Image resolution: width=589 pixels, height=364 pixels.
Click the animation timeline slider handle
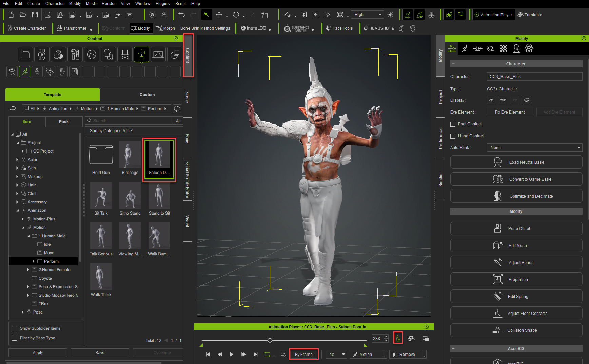pos(270,340)
